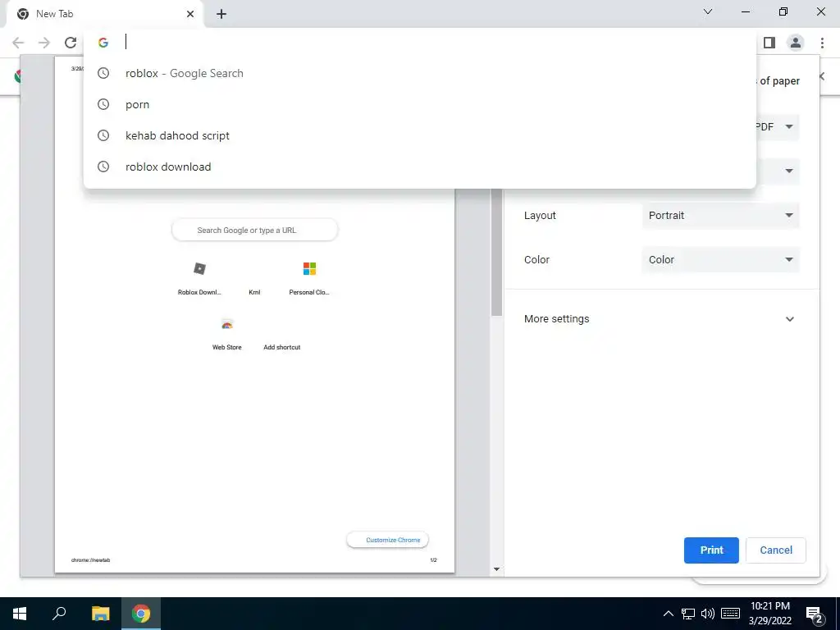Click the print preview vertical scrollbar thumb

(496, 252)
